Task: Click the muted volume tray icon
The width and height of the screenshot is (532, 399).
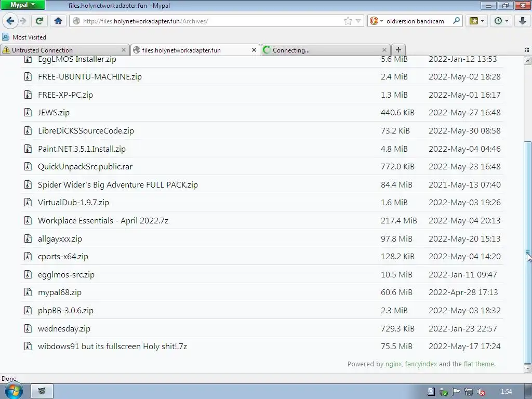Action: click(481, 392)
